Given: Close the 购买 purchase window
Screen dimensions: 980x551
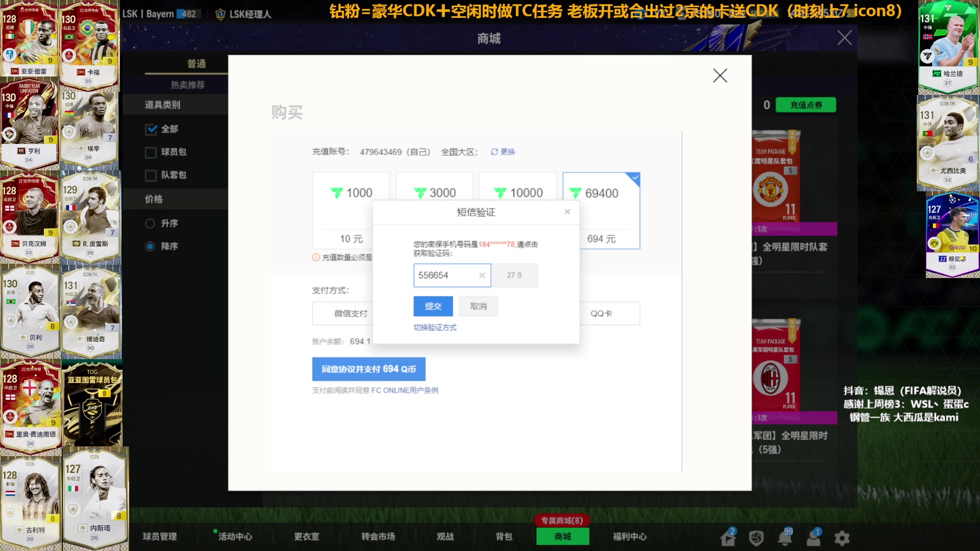Looking at the screenshot, I should click(720, 76).
